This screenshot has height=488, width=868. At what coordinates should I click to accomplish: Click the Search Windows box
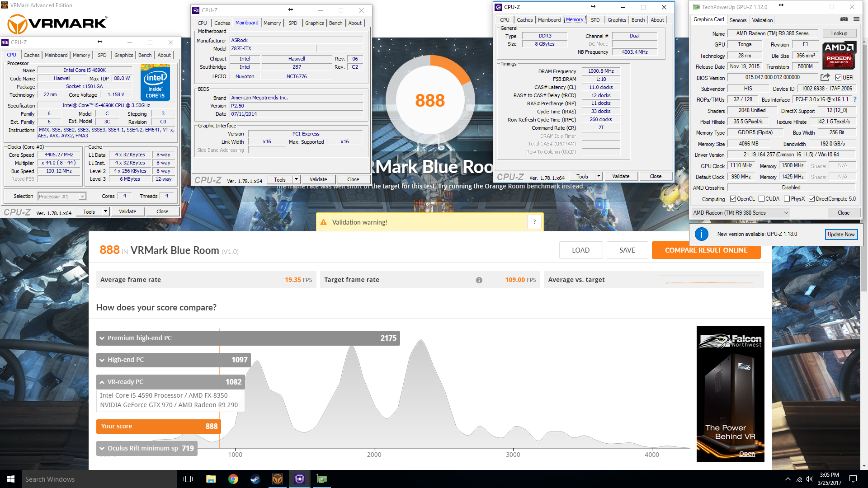pyautogui.click(x=99, y=479)
